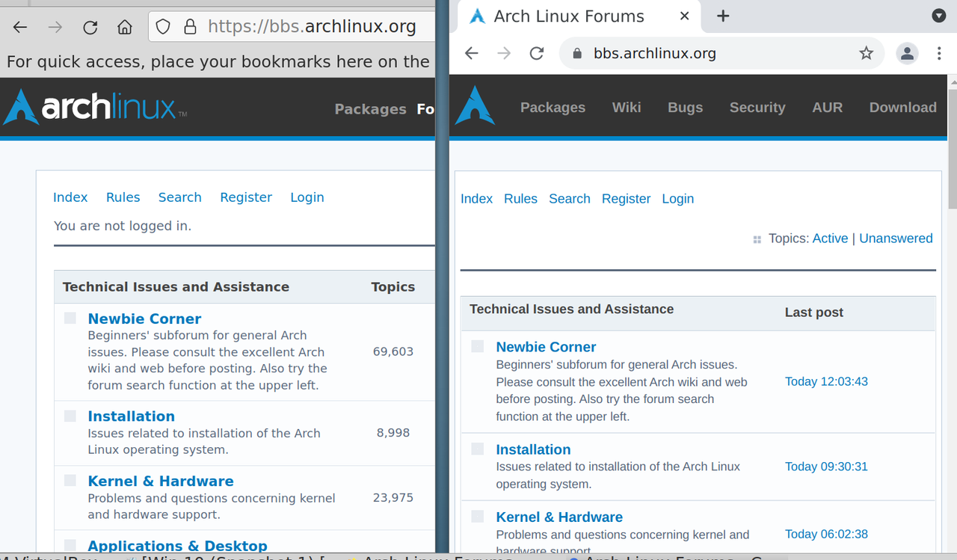Open Security menu item in Chrome page
Screen dimensions: 957x560
(x=757, y=108)
